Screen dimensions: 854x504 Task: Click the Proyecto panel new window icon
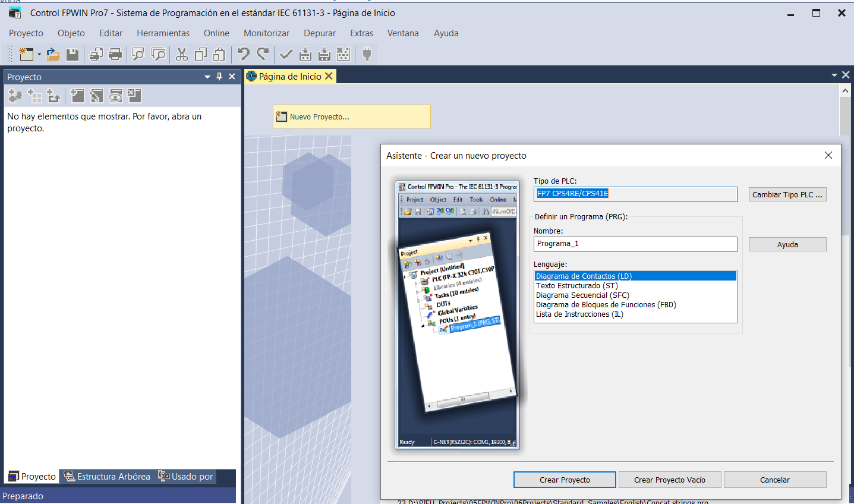pos(77,96)
